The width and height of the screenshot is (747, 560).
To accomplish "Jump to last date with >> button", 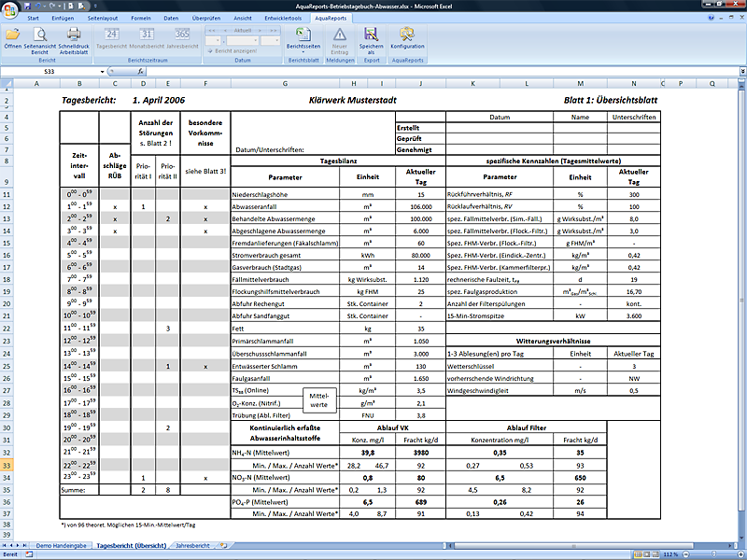I will pyautogui.click(x=273, y=31).
